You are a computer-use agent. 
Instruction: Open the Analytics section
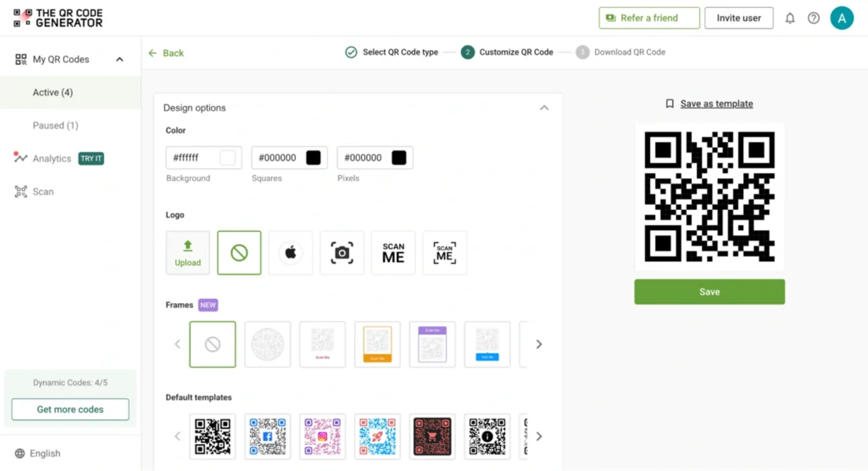pyautogui.click(x=52, y=158)
